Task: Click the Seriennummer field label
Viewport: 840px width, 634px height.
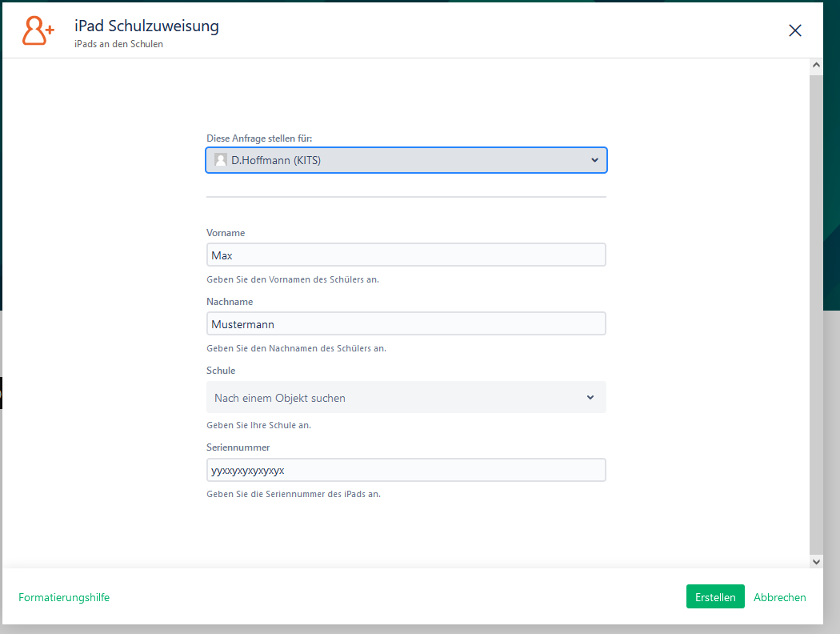Action: [238, 447]
